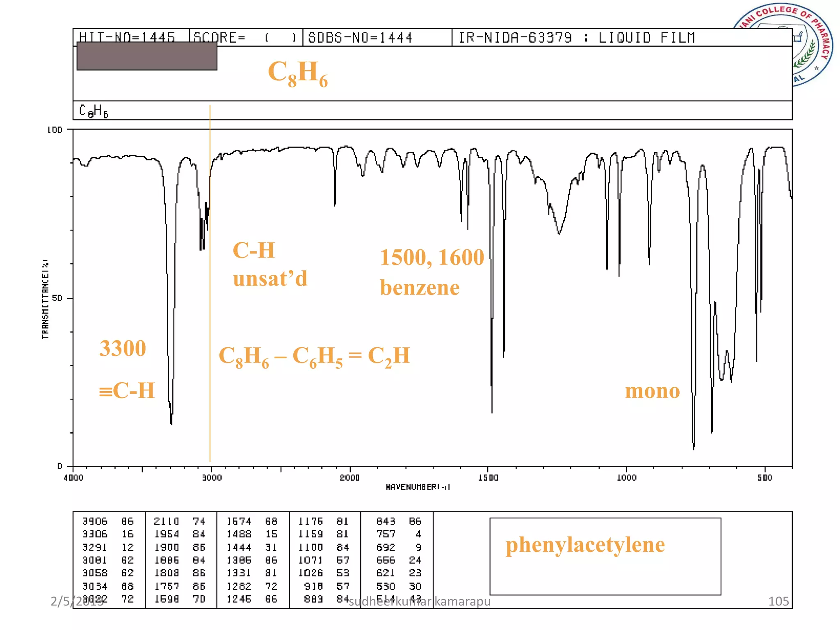Click slide number 105
The height and width of the screenshot is (630, 840).
click(x=778, y=601)
